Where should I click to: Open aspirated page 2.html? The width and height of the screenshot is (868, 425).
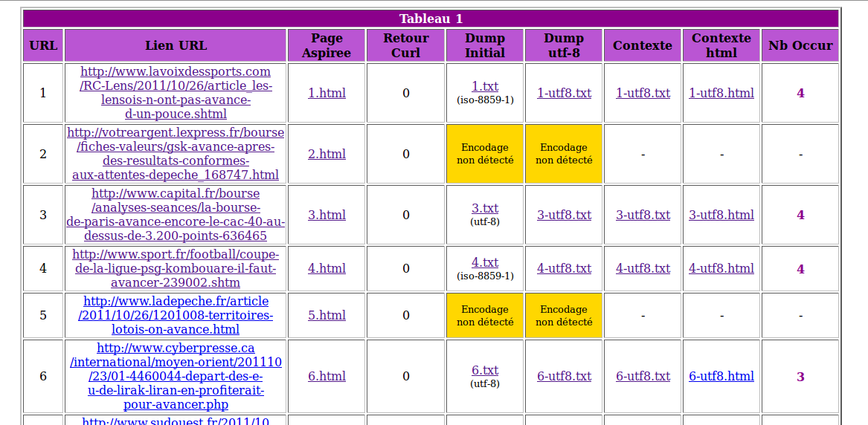[x=327, y=154]
